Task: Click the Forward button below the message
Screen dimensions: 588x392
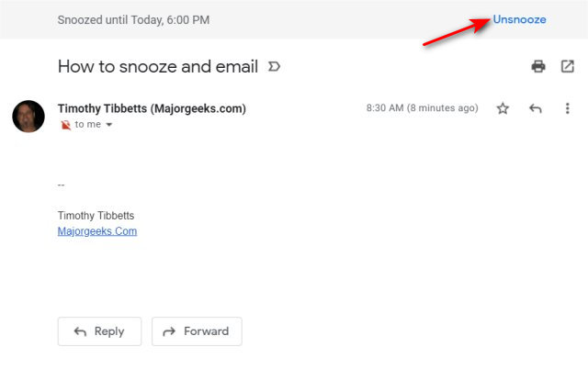Action: click(x=197, y=331)
